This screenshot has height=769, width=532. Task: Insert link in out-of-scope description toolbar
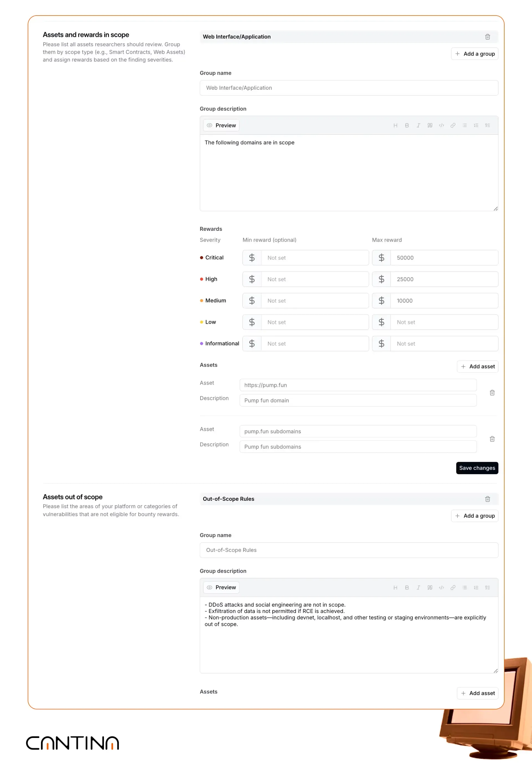pyautogui.click(x=453, y=588)
